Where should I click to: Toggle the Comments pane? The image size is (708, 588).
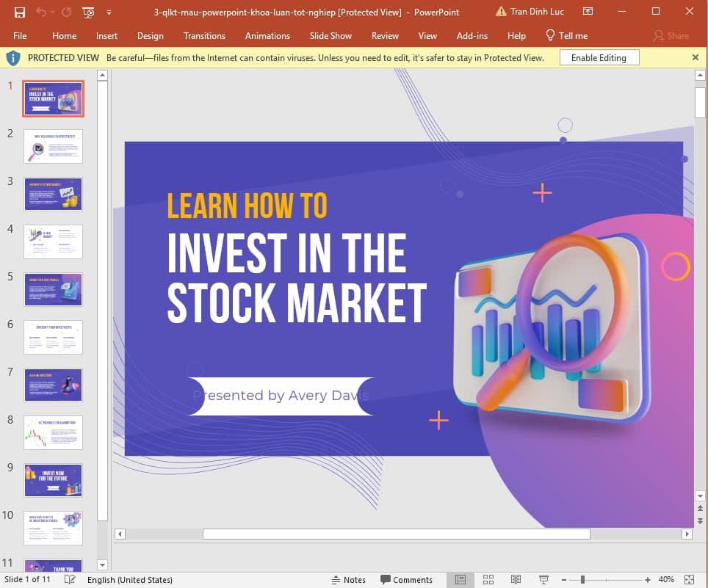tap(407, 579)
